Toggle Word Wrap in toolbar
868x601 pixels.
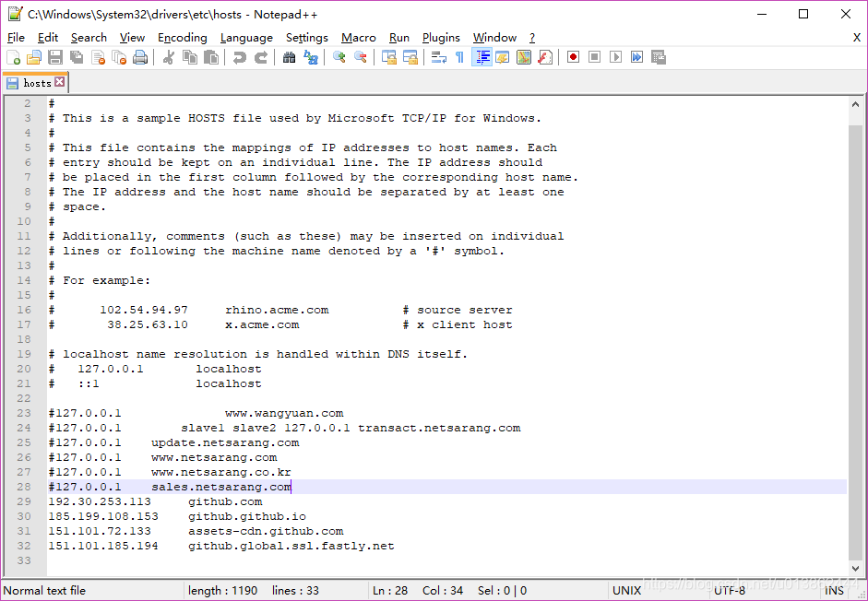(x=438, y=57)
